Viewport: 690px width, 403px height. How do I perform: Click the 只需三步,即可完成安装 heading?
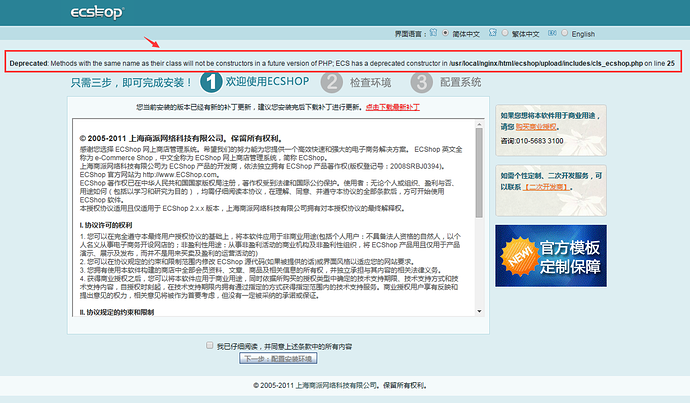(x=131, y=82)
